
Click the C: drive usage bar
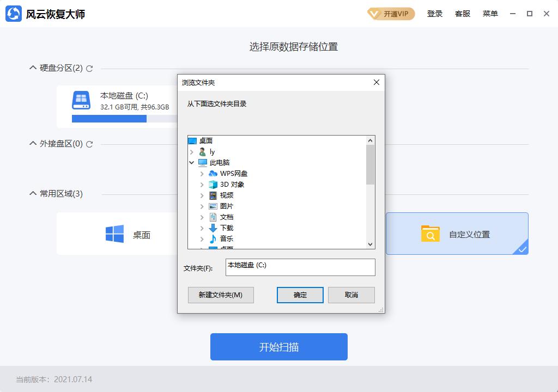(x=109, y=119)
